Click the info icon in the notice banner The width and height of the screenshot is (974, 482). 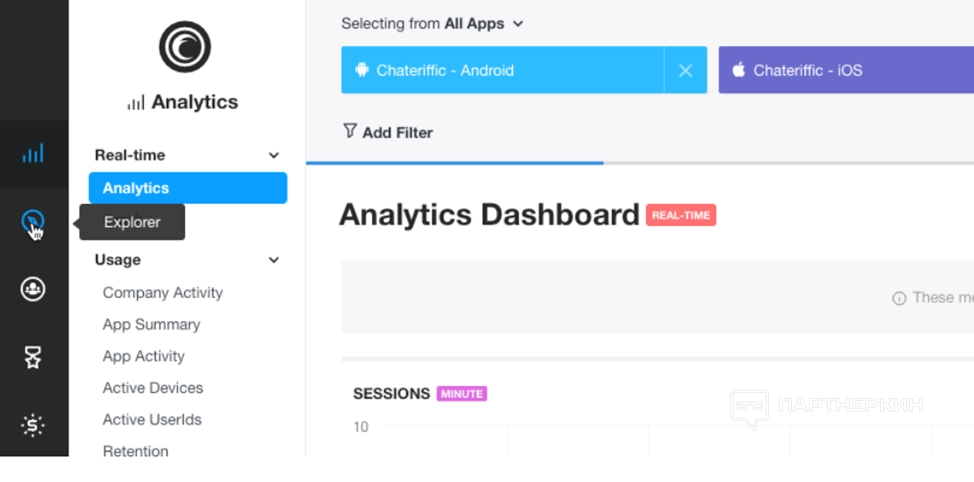pyautogui.click(x=899, y=298)
